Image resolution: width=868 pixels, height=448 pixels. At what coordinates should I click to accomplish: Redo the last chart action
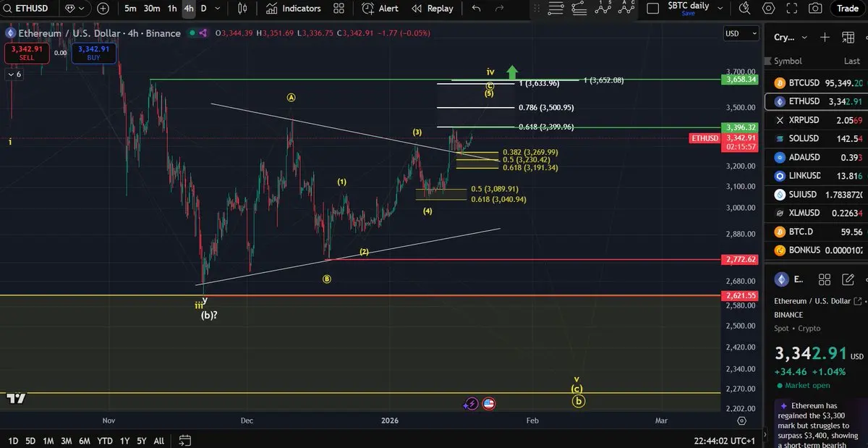499,9
